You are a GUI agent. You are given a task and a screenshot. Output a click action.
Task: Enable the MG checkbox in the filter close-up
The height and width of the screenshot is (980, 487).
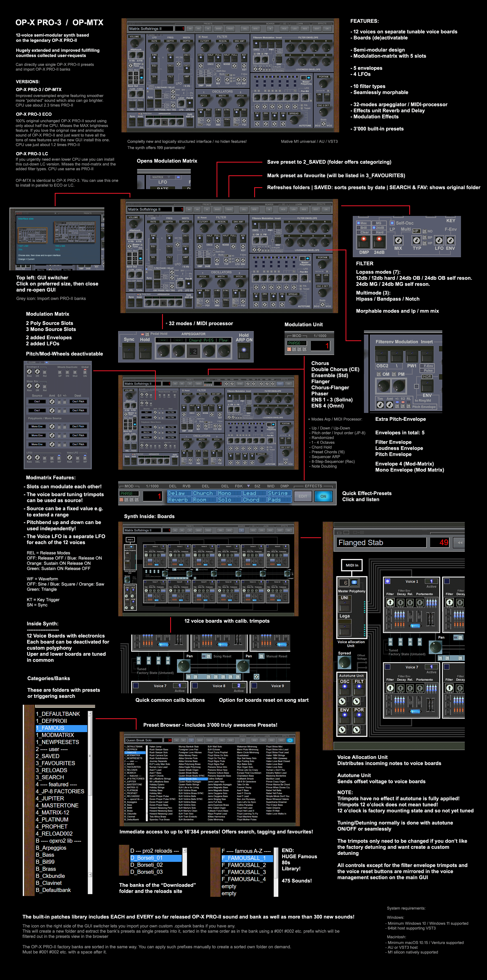[374, 223]
